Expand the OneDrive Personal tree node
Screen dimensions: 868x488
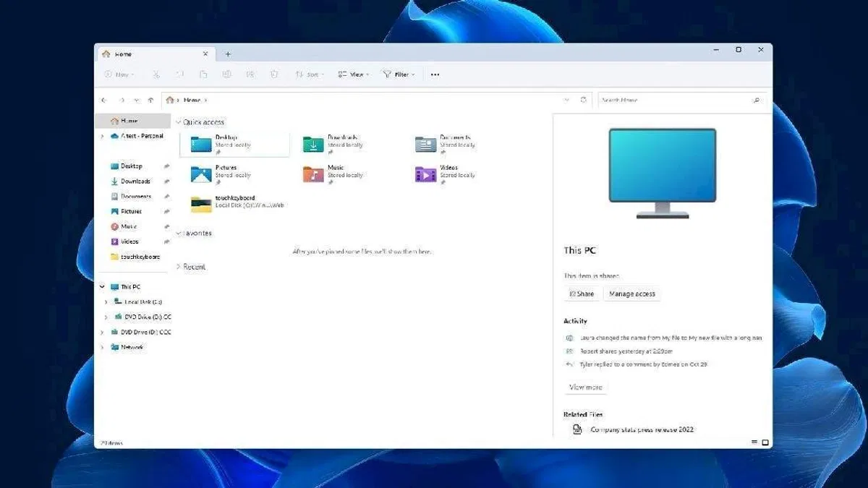(x=103, y=136)
